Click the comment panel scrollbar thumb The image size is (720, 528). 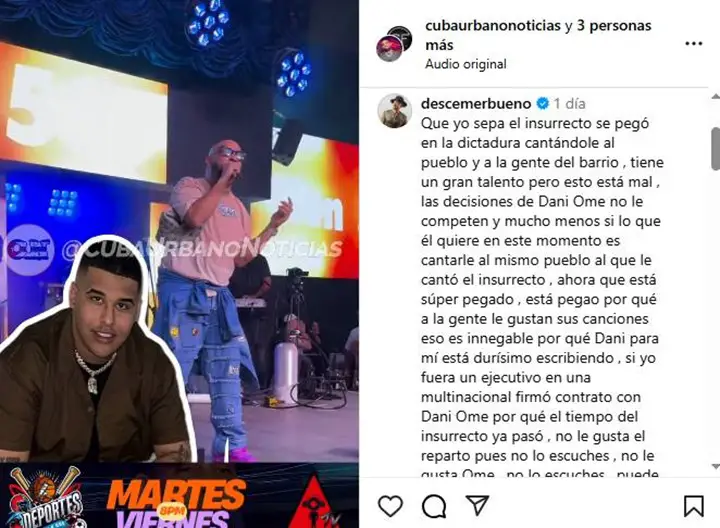coord(715,148)
